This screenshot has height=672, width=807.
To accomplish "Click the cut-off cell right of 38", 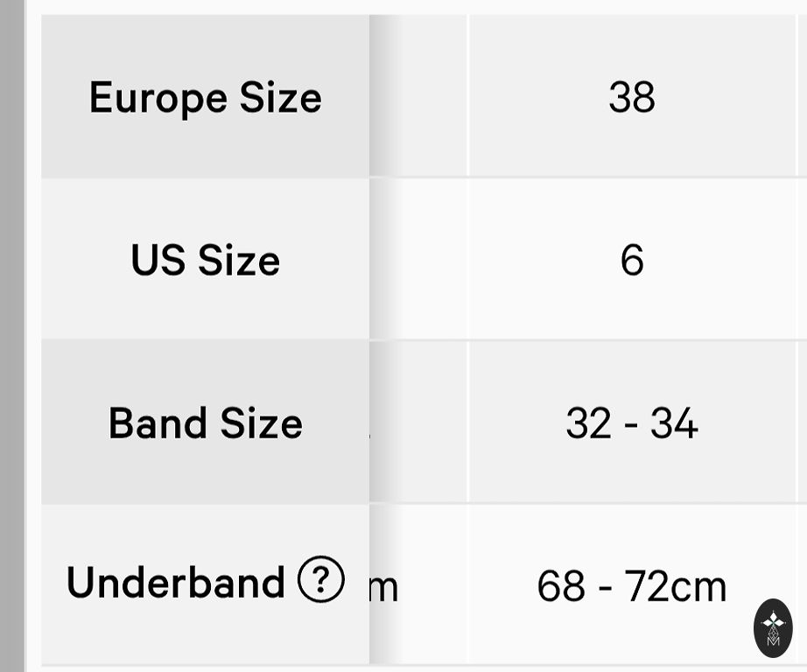I will point(802,97).
